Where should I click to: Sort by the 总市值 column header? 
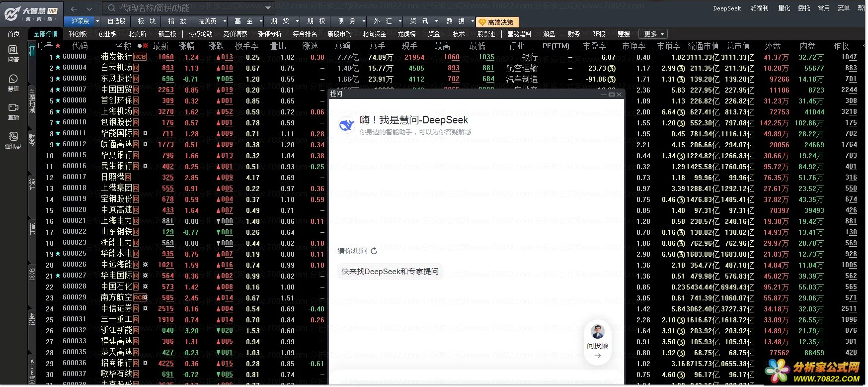coord(738,46)
